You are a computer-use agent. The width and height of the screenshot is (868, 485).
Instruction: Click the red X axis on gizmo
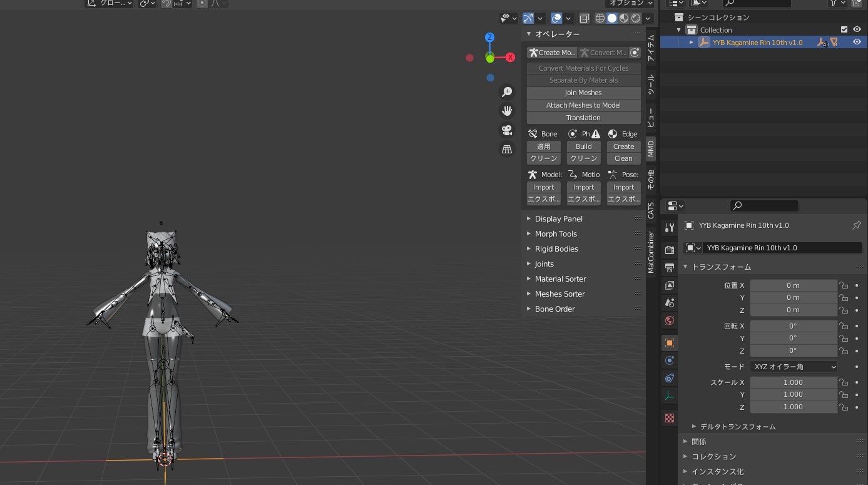(510, 58)
